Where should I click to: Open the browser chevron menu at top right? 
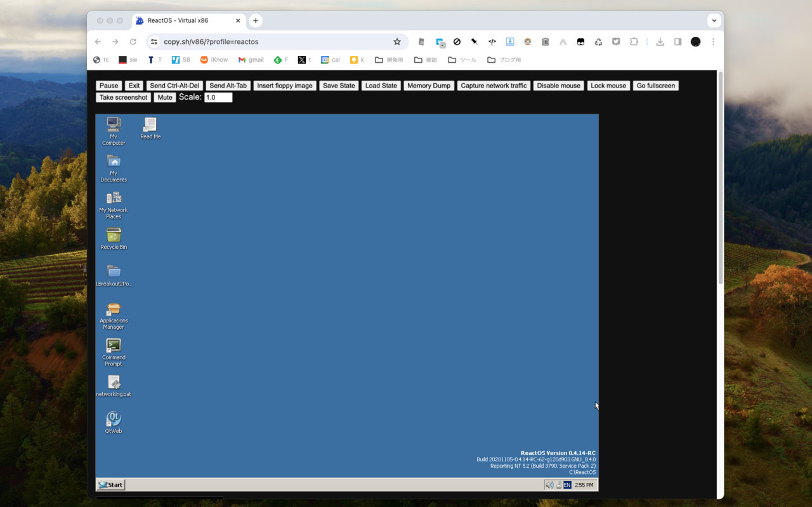click(714, 20)
